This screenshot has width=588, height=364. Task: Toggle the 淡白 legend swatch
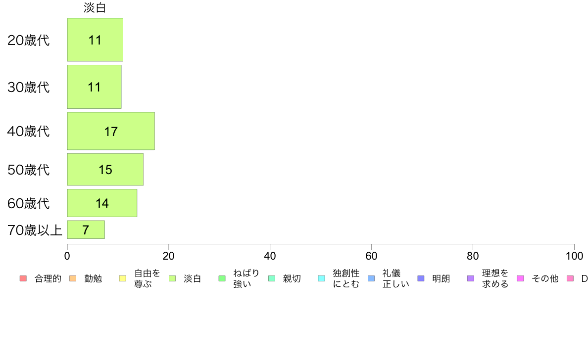coord(172,278)
